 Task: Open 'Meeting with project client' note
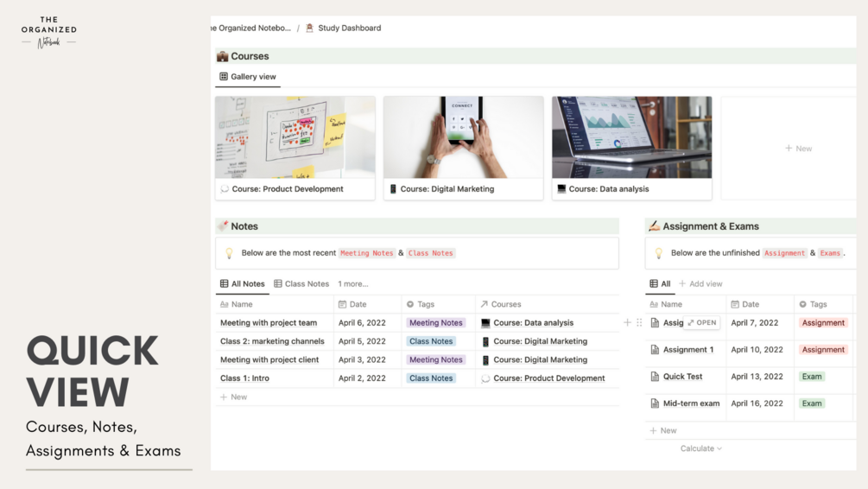(x=269, y=359)
